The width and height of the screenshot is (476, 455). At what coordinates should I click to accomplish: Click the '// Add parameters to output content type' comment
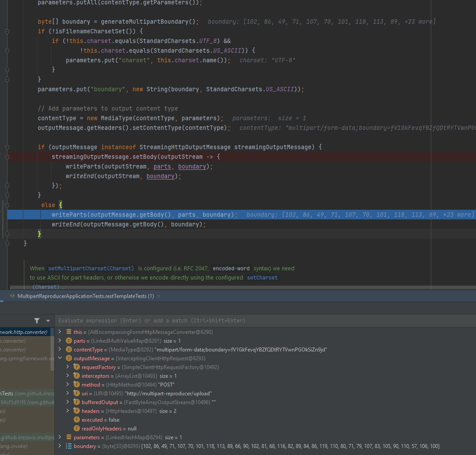[108, 108]
